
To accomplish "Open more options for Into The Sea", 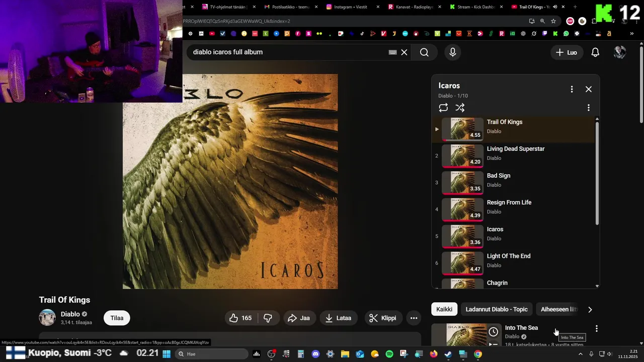I will click(x=596, y=328).
